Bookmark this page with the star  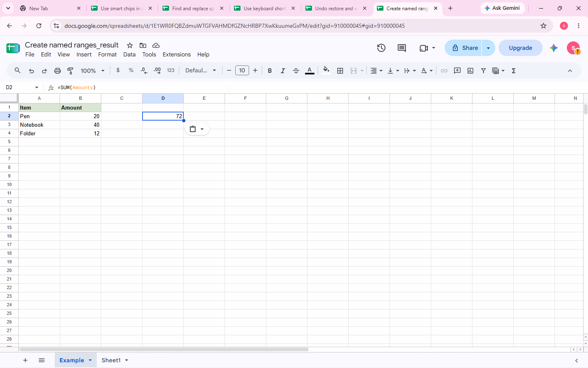pyautogui.click(x=543, y=26)
